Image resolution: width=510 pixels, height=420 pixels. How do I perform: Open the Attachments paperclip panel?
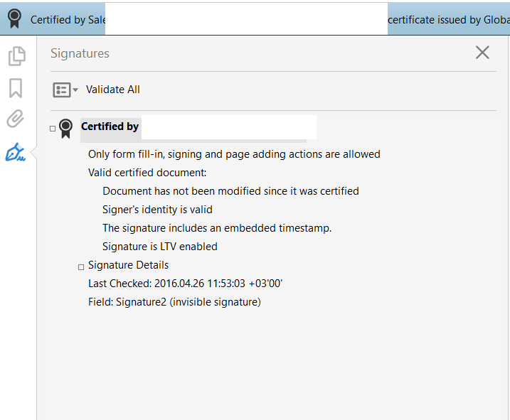coord(16,119)
